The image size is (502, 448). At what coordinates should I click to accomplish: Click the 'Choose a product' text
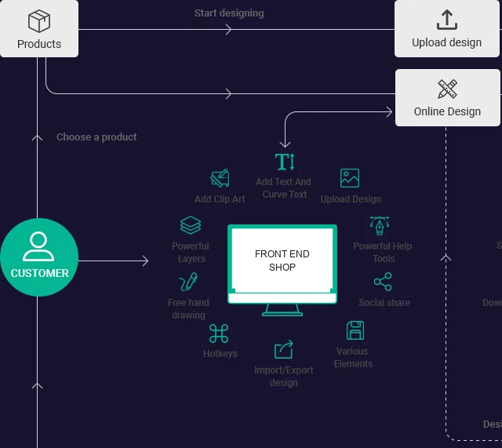pyautogui.click(x=96, y=137)
